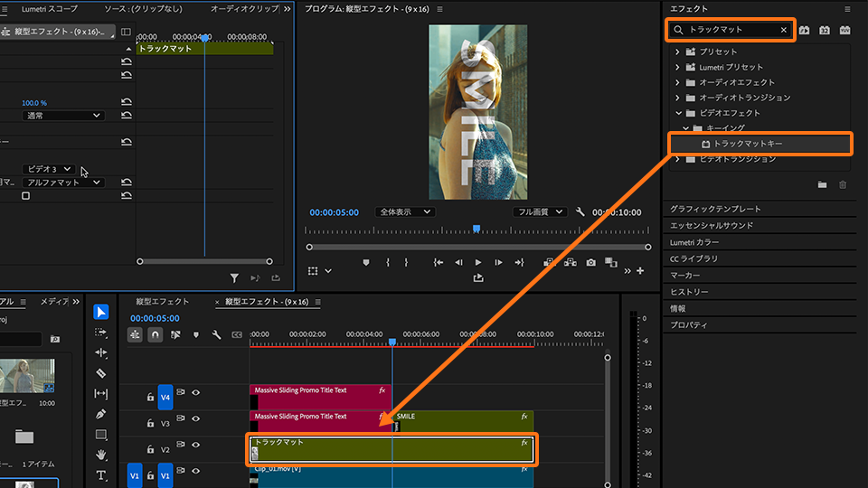The image size is (868, 488).
Task: Open comparison view button
Action: [x=611, y=263]
